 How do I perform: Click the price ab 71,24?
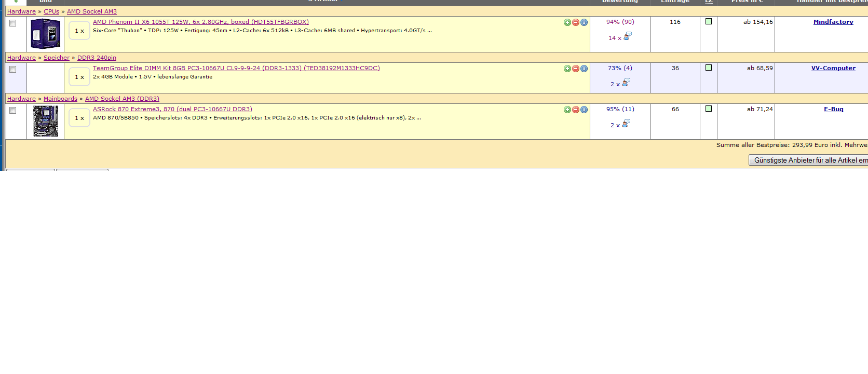pos(760,109)
